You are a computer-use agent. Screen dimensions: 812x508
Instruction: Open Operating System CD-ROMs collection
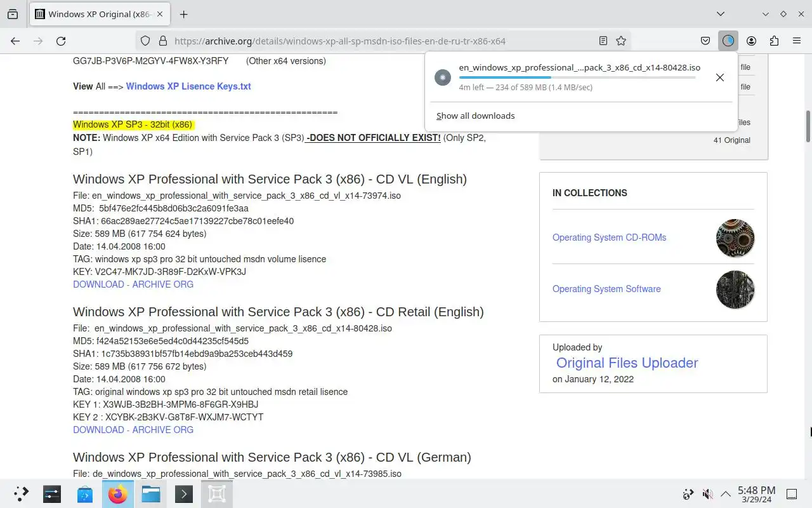[x=609, y=237]
